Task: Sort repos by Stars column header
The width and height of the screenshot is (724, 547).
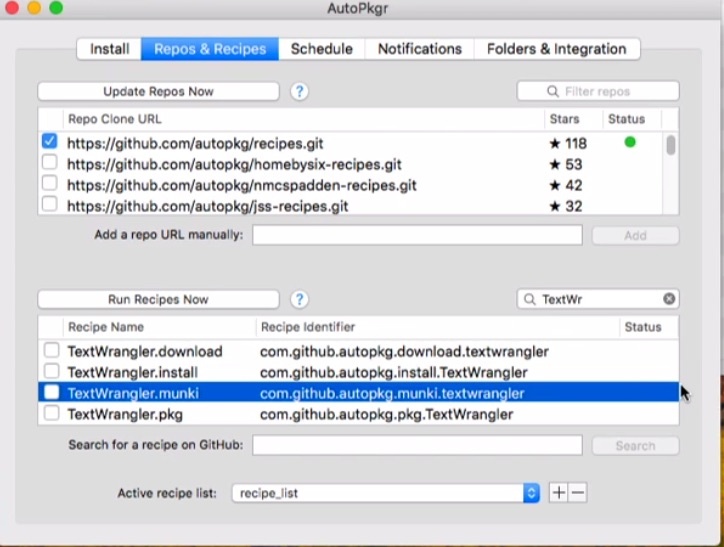Action: click(x=564, y=119)
